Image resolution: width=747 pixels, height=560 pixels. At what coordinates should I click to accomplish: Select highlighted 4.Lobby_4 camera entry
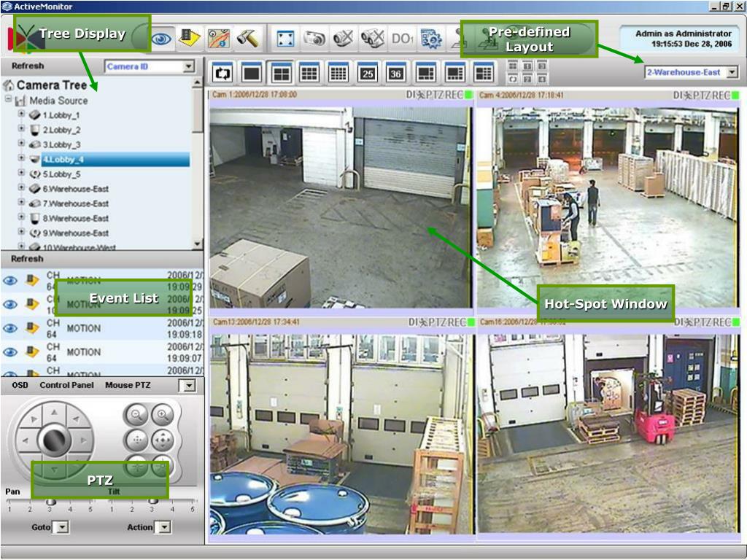pyautogui.click(x=116, y=160)
